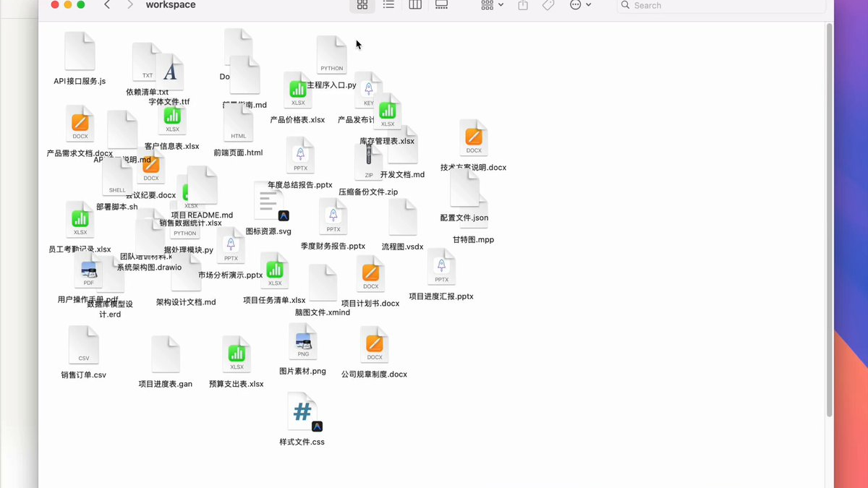Viewport: 868px width, 488px height.
Task: Go back with the left chevron
Action: pyautogui.click(x=107, y=5)
